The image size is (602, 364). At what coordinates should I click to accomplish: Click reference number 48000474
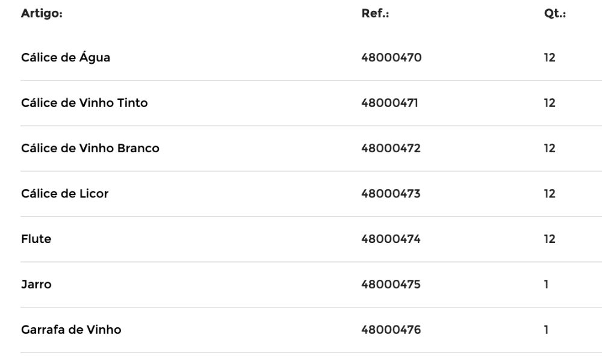391,239
